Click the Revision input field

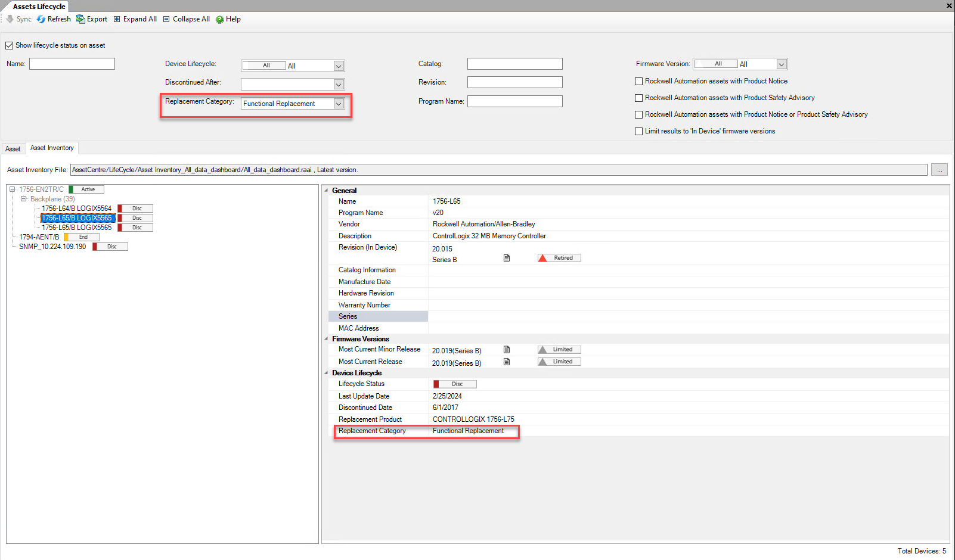tap(515, 82)
